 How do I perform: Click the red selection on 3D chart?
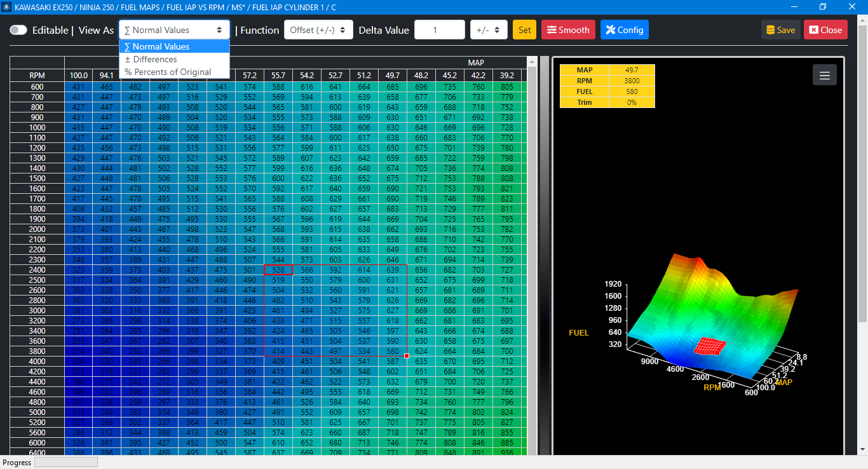click(x=709, y=347)
